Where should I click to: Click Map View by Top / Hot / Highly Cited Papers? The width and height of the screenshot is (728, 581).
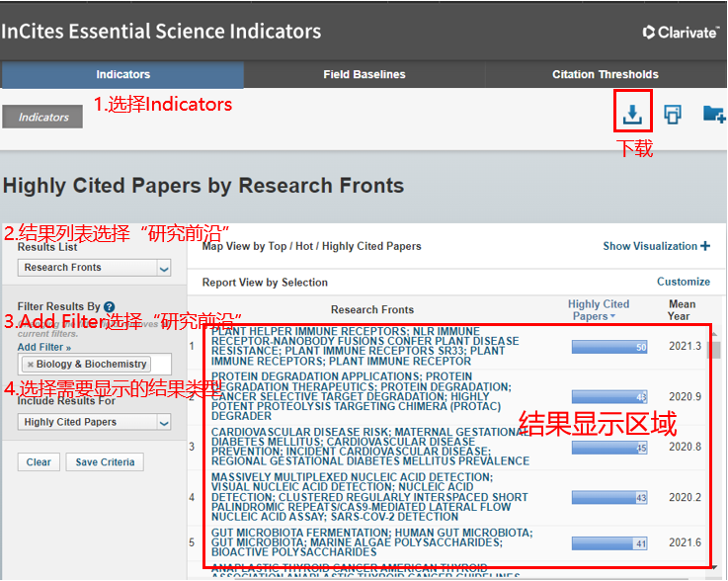tap(311, 246)
